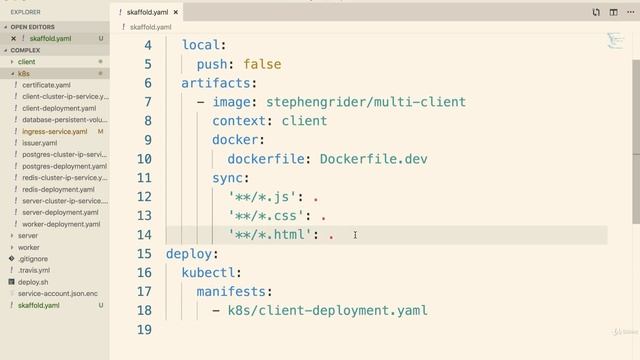Click the 'local:' key on line 4
The image size is (640, 360).
point(204,45)
